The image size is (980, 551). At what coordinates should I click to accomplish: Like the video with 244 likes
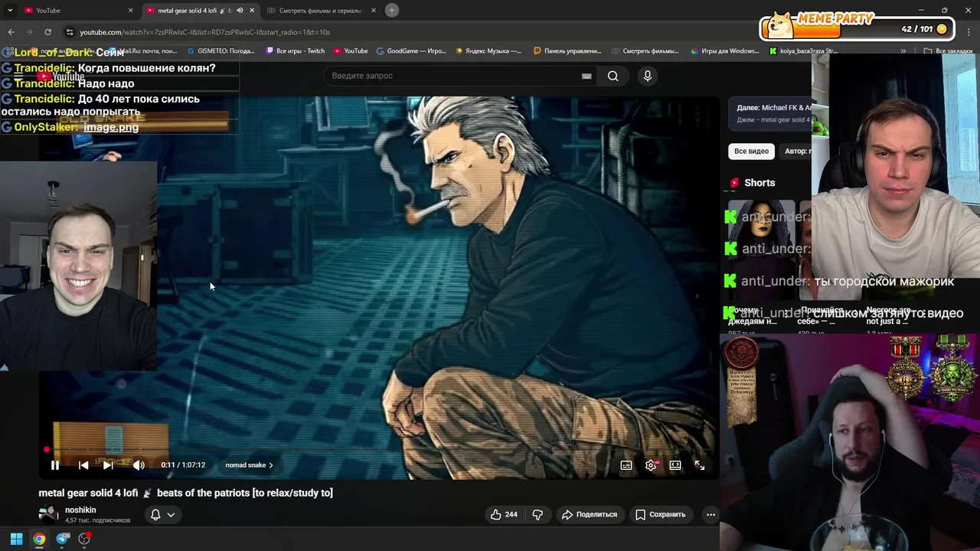(504, 514)
